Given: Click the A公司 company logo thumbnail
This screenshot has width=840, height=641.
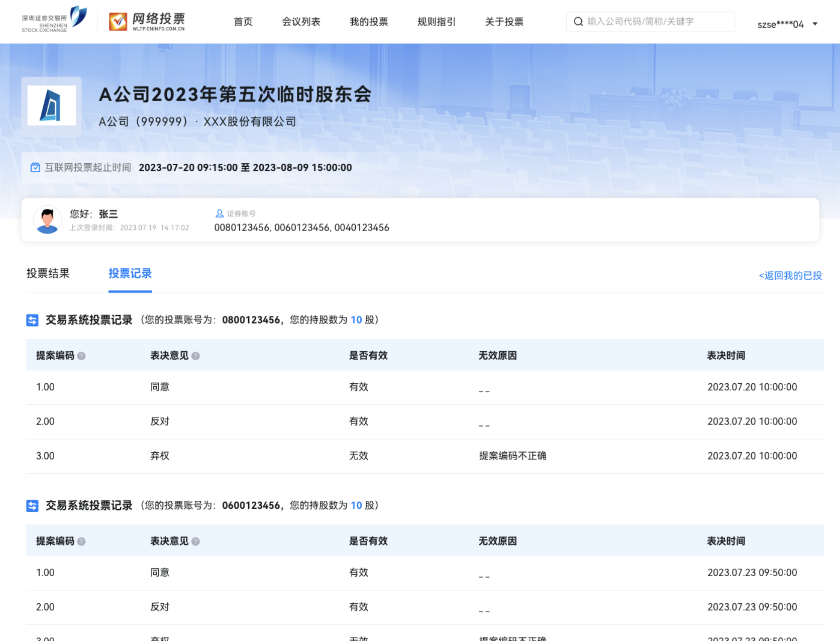Looking at the screenshot, I should click(51, 104).
